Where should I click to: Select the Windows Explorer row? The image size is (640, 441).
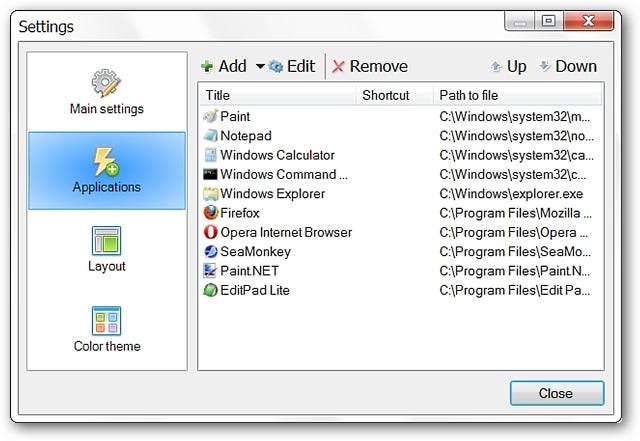(272, 194)
